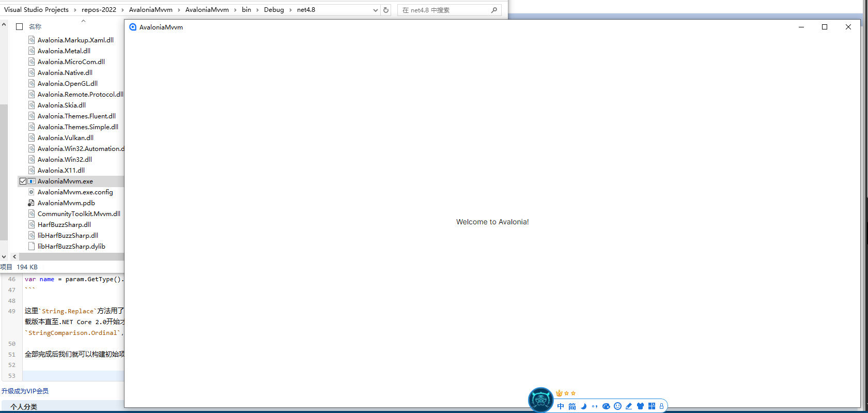Go to the Visual Studio Projects breadcrumb

tap(36, 10)
